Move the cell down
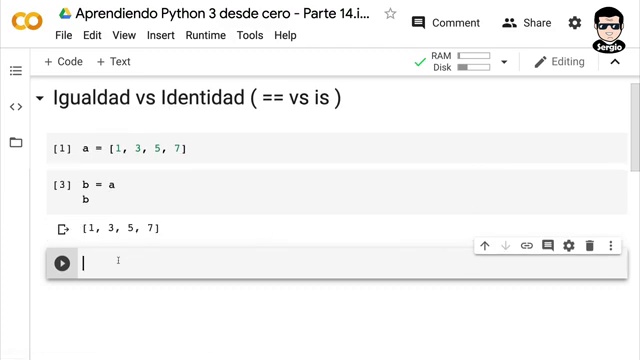This screenshot has height=360, width=640. pos(505,246)
